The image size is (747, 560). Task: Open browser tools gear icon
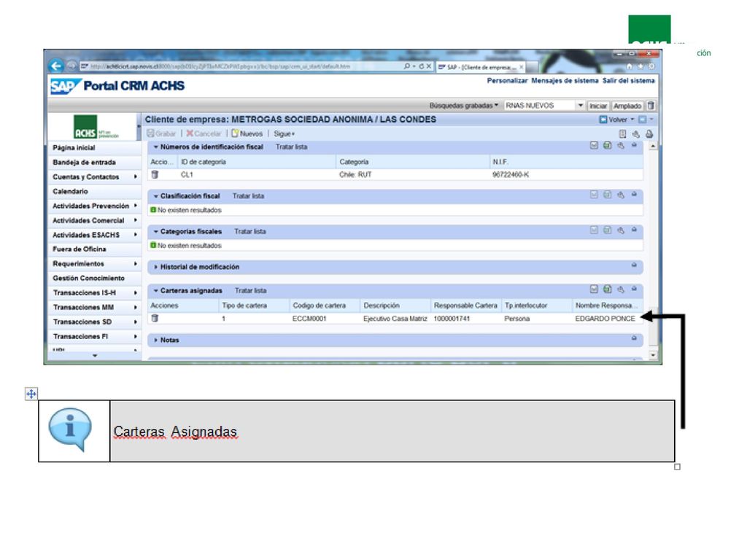tap(651, 66)
